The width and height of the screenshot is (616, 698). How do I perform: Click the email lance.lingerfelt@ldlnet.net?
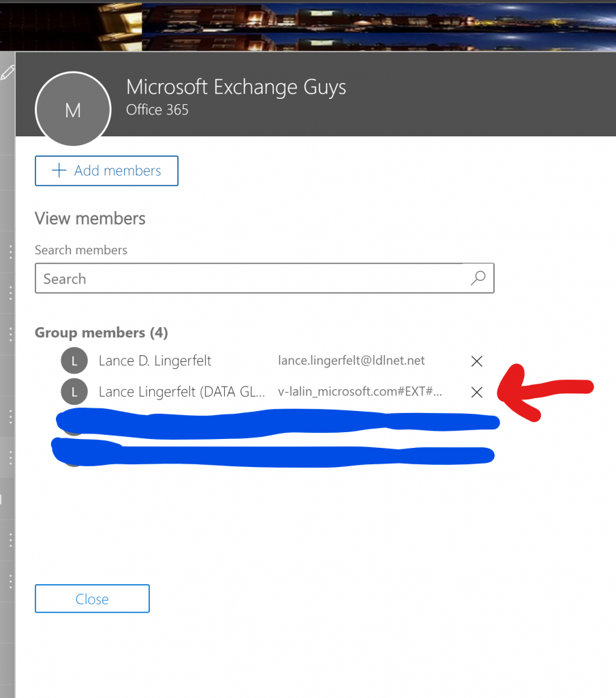351,361
